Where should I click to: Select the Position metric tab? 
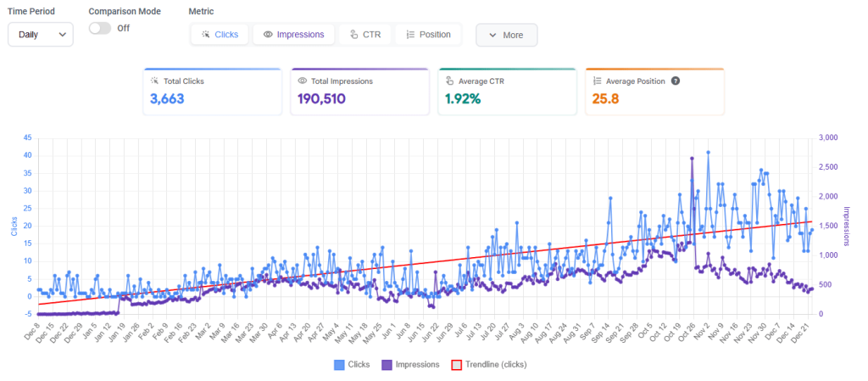428,35
